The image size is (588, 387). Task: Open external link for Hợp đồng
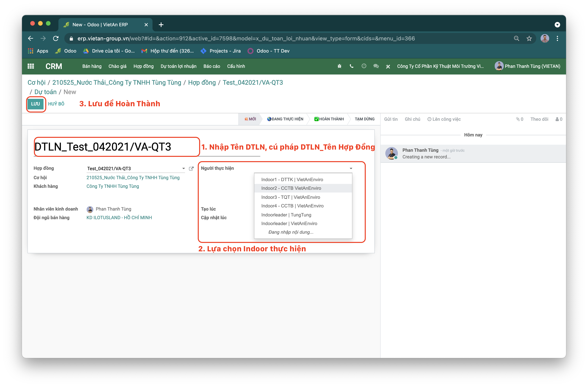click(x=191, y=169)
